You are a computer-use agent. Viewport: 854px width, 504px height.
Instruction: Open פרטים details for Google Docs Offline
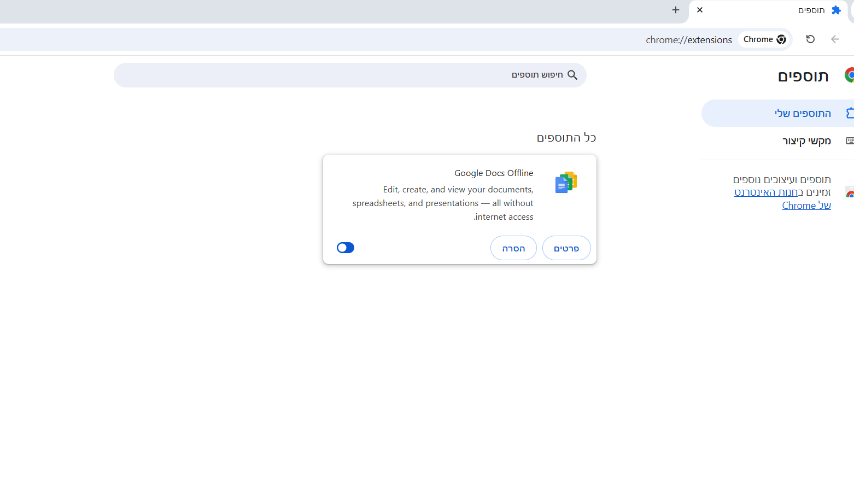(566, 248)
